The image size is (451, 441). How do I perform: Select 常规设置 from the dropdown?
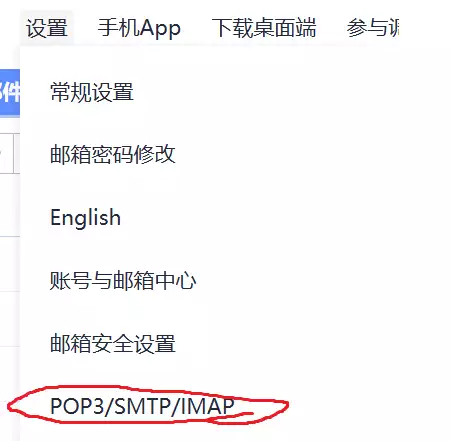coord(92,92)
